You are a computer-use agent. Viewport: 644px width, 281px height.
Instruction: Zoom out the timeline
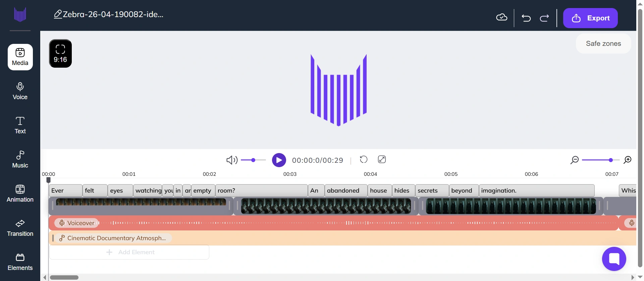tap(575, 160)
